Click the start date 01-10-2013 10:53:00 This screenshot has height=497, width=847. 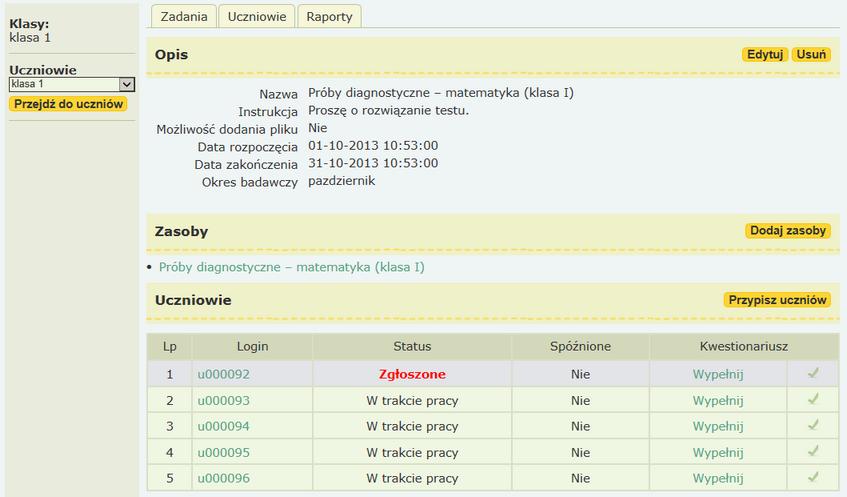pyautogui.click(x=373, y=145)
